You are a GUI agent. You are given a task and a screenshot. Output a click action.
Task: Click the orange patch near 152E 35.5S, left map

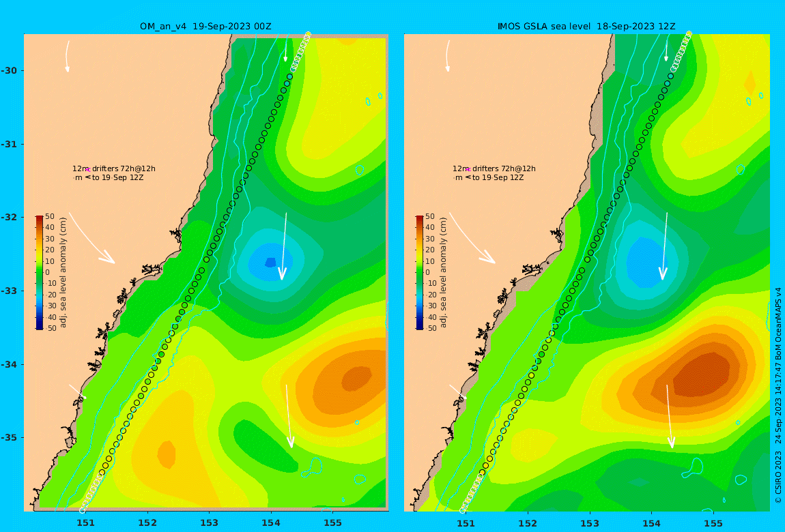166,454
